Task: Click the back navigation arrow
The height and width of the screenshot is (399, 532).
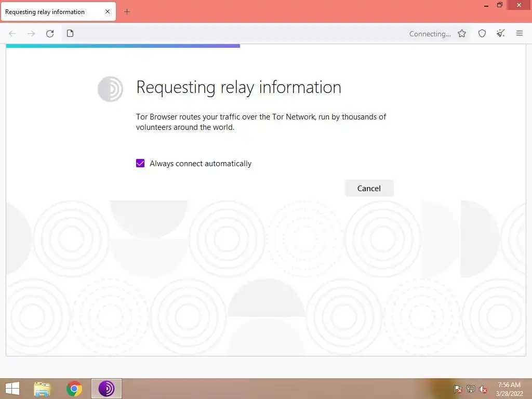Action: pyautogui.click(x=12, y=34)
